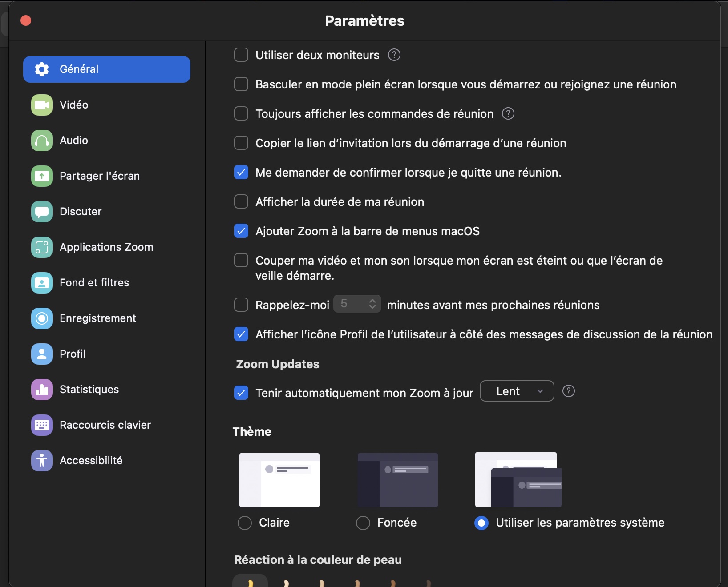Open the Lent update frequency dropdown
The image size is (728, 587).
tap(517, 391)
